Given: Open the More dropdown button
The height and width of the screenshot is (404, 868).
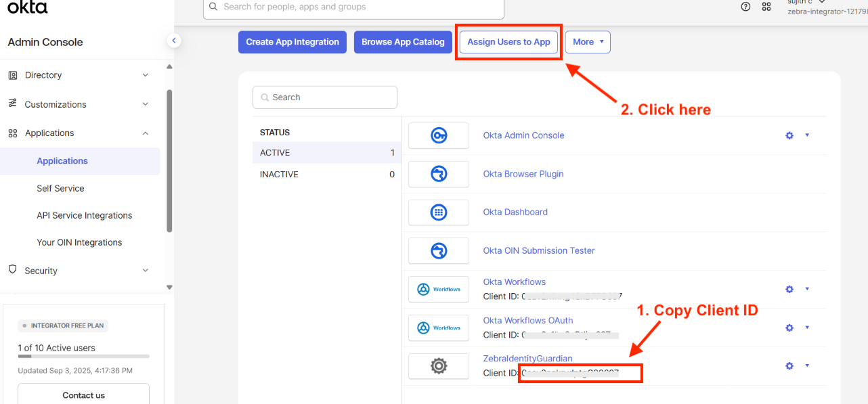Looking at the screenshot, I should pos(587,42).
